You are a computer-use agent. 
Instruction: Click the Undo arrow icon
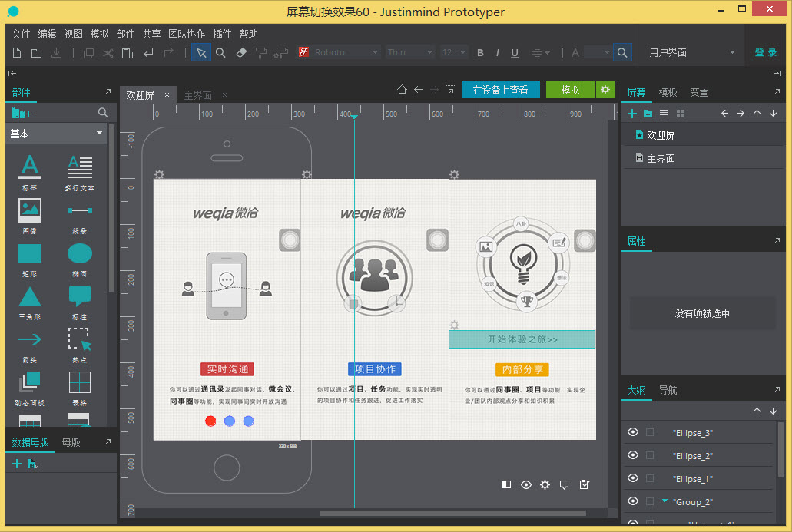pos(148,52)
